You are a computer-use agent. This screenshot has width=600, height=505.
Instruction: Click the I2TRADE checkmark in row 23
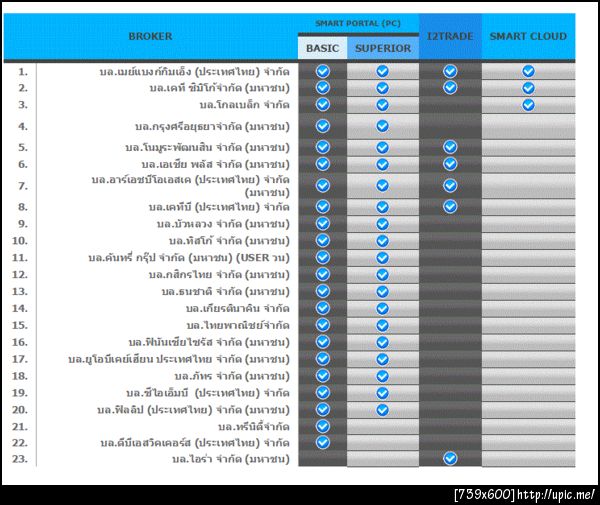click(x=450, y=458)
